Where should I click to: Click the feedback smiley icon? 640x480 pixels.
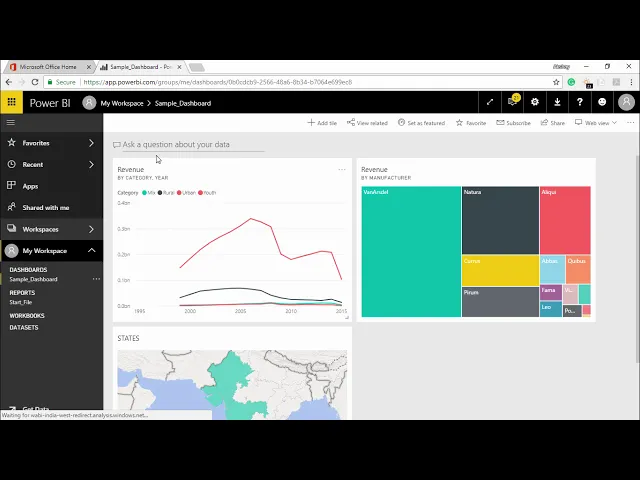[602, 102]
